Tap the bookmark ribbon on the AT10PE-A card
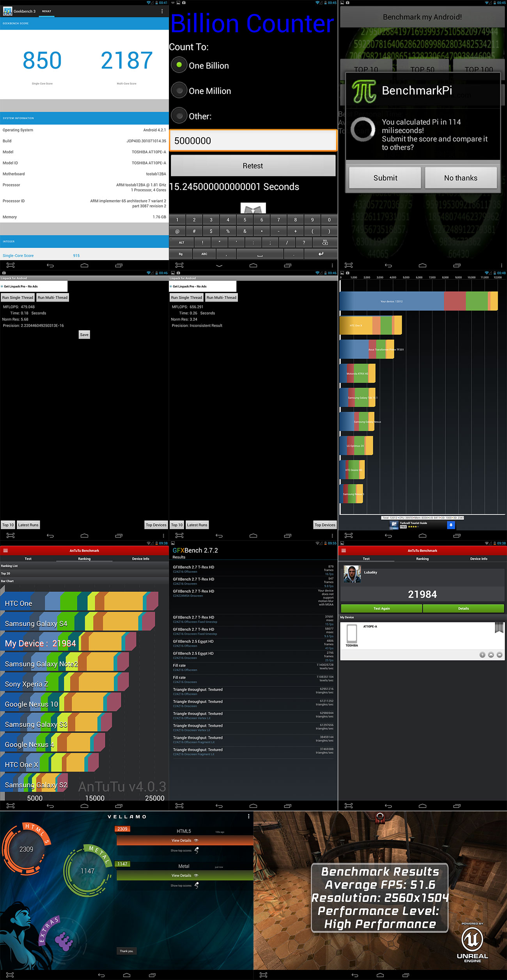 pyautogui.click(x=499, y=627)
